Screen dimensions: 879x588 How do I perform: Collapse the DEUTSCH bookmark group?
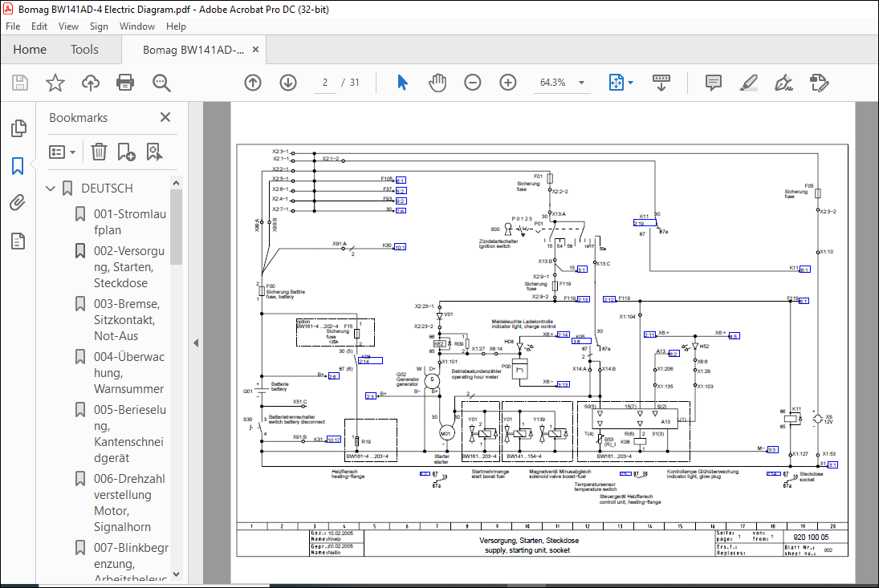click(51, 189)
